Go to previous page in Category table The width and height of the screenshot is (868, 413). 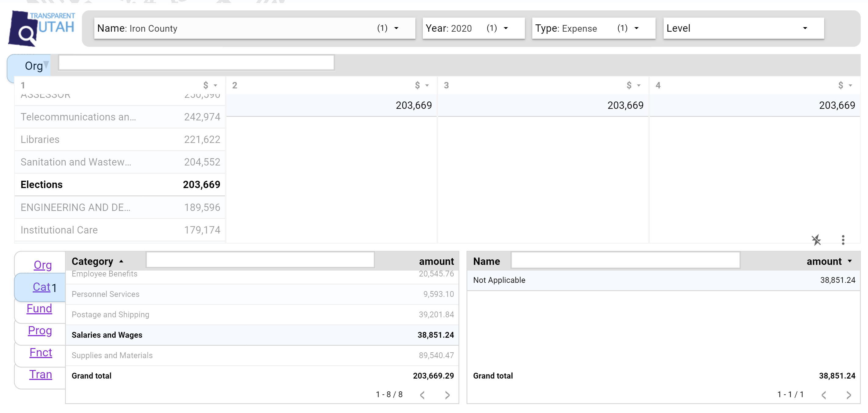coord(422,395)
